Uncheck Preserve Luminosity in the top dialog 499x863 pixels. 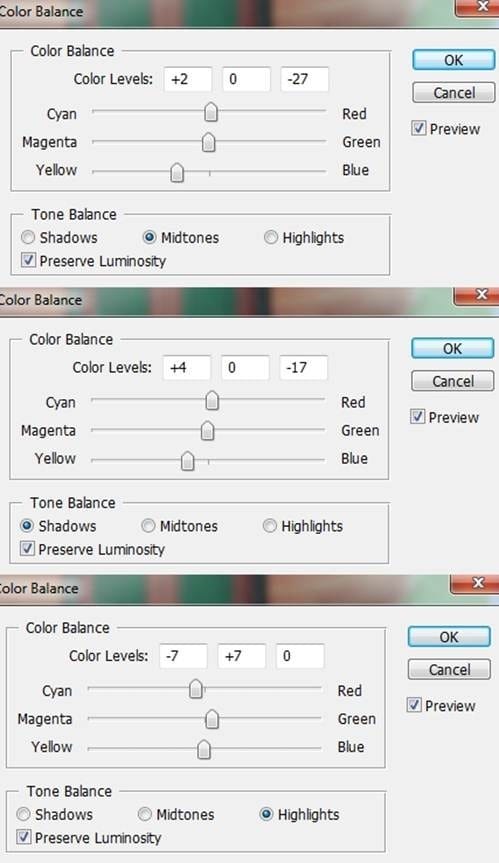[x=28, y=260]
